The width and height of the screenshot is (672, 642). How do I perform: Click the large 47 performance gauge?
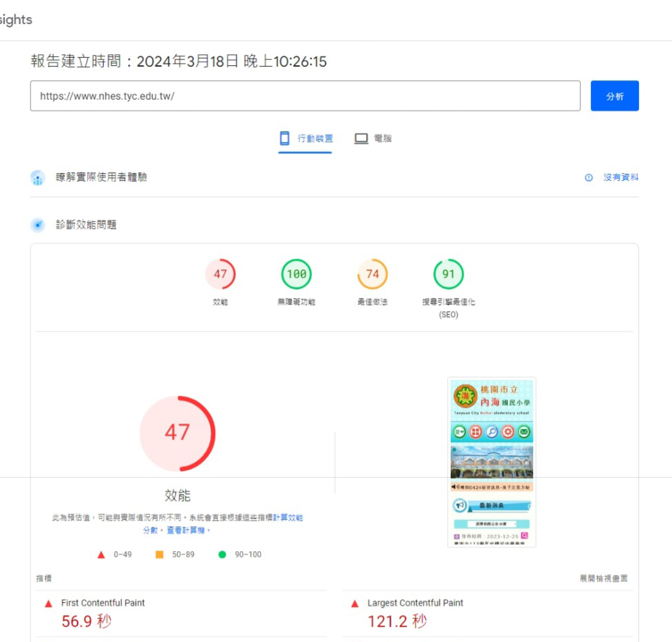click(x=178, y=433)
